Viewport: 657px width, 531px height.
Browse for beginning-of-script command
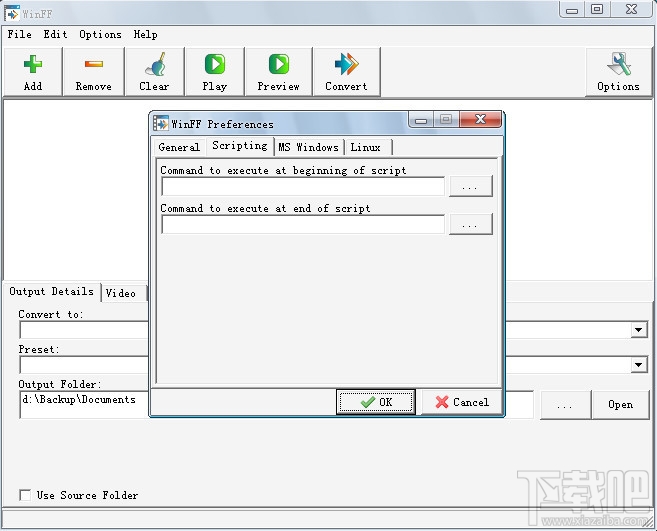click(471, 186)
